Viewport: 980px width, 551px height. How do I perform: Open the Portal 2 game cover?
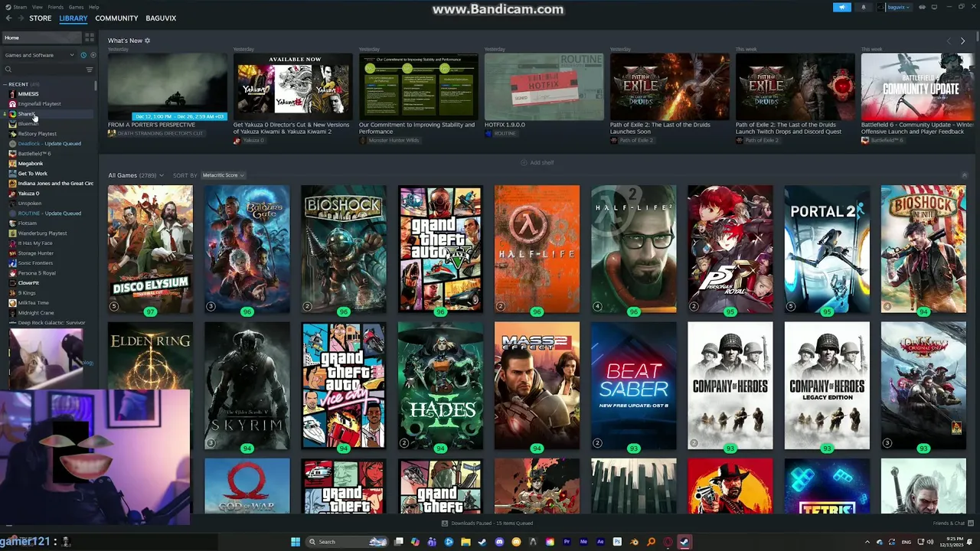827,249
